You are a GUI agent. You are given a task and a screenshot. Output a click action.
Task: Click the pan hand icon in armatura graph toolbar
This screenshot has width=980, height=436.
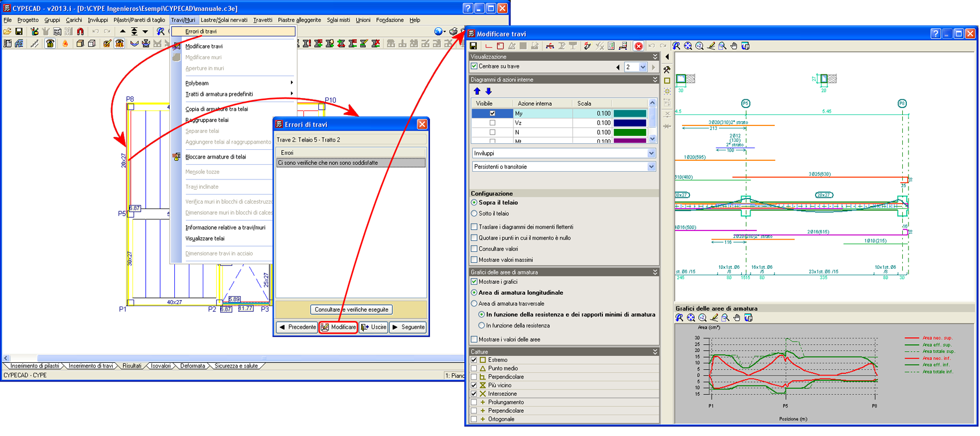(x=737, y=318)
